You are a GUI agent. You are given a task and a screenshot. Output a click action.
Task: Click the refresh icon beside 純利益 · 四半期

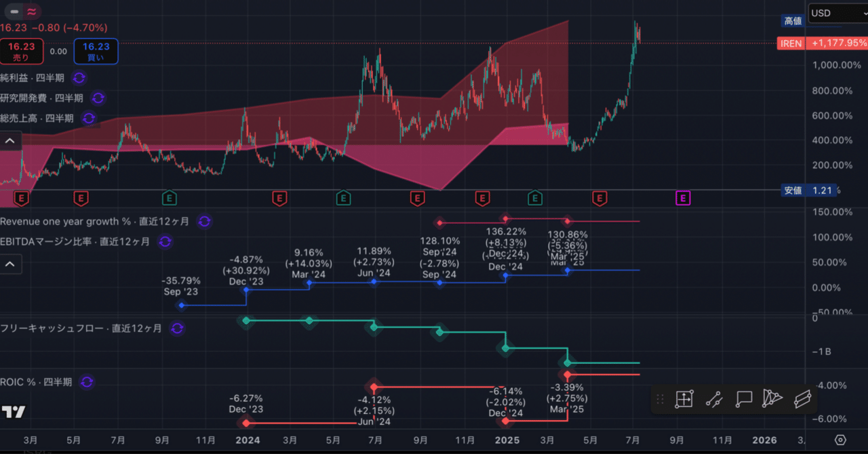click(79, 78)
